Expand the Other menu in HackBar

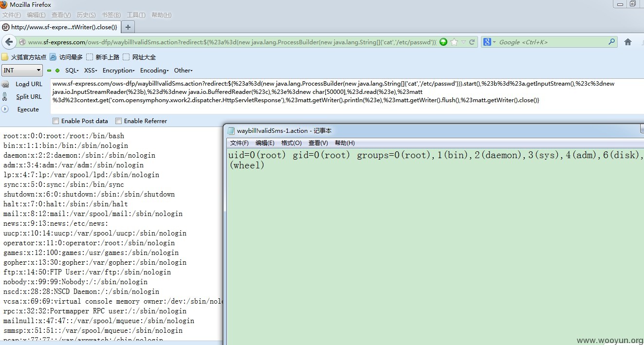(184, 71)
